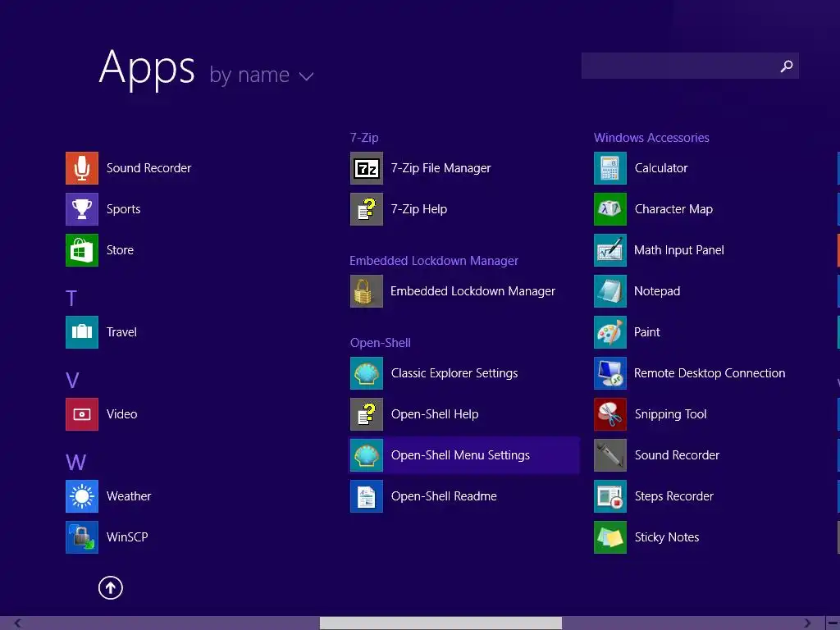This screenshot has height=630, width=840.
Task: Click the 'Notepad' label
Action: pos(657,291)
